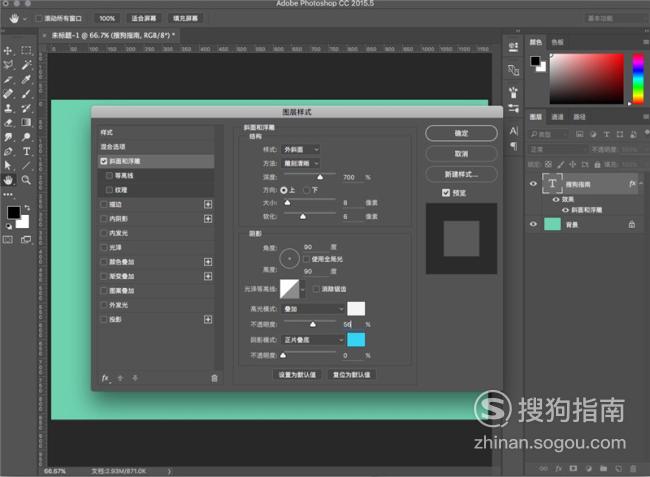Select the Eraser tool
Image resolution: width=650 pixels, height=477 pixels.
(x=8, y=123)
